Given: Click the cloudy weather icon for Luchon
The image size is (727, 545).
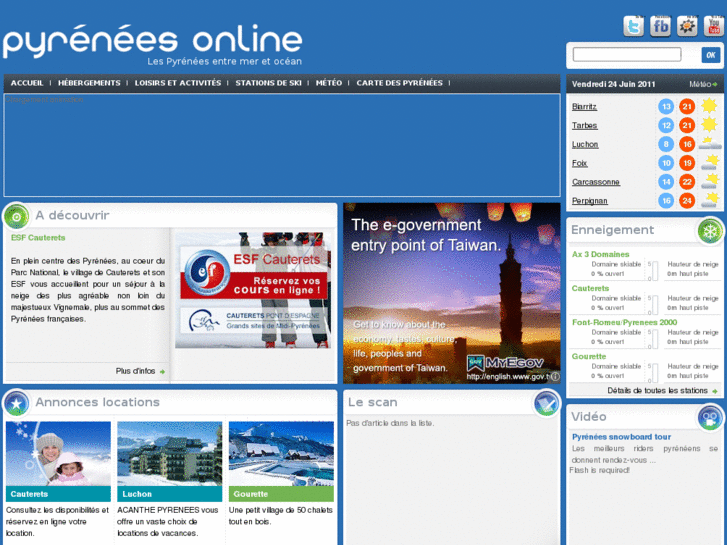Looking at the screenshot, I should [x=709, y=144].
